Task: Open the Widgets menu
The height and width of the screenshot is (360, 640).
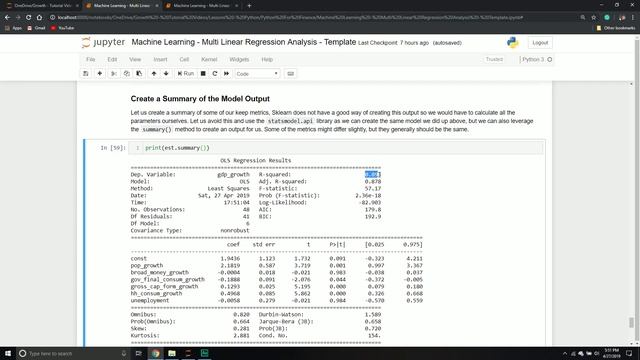Action: point(239,60)
